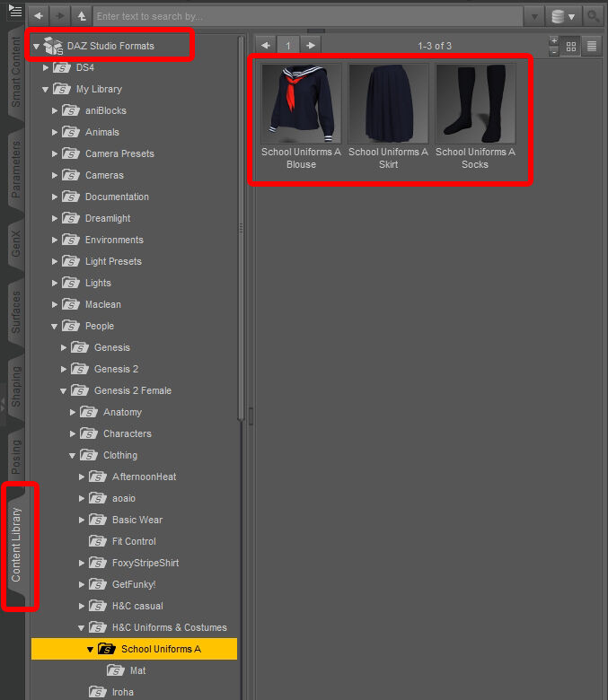
Task: Click the Characters folder icon
Action: pyautogui.click(x=88, y=434)
